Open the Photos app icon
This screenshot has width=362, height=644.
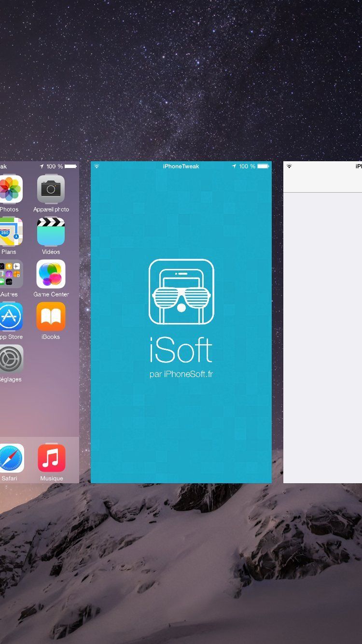click(11, 189)
